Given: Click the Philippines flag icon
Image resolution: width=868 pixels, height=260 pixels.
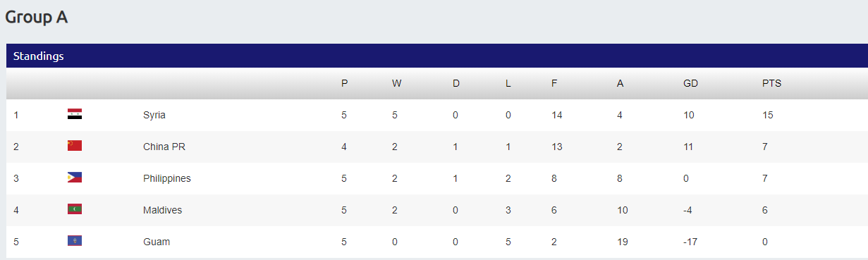Looking at the screenshot, I should click(75, 178).
